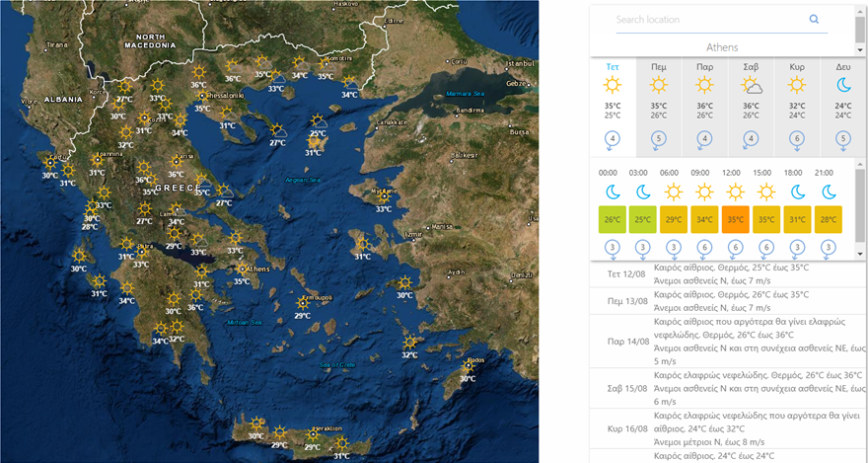Screen dimensions: 868x463
Task: Click the Ermoupoli weather marker
Action: [303, 304]
